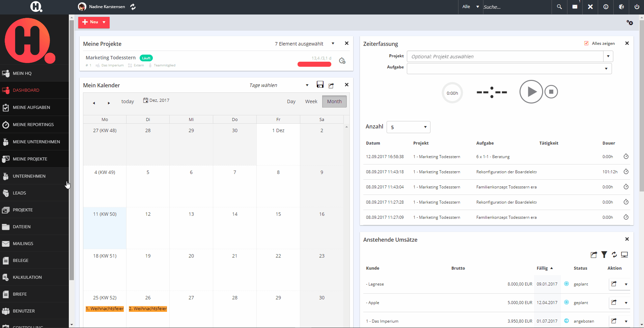The height and width of the screenshot is (328, 644).
Task: Open dashboard settings gears icon
Action: 630,23
